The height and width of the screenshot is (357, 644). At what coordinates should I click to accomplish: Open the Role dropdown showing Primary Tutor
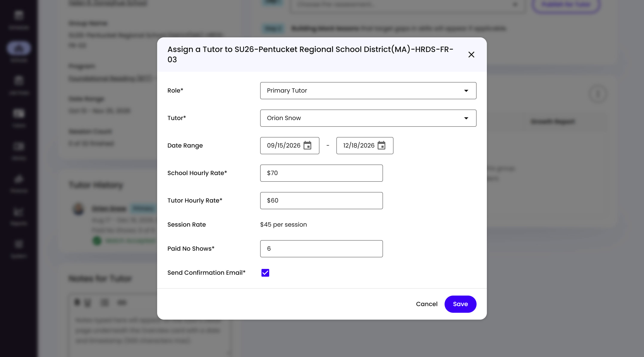coord(368,91)
